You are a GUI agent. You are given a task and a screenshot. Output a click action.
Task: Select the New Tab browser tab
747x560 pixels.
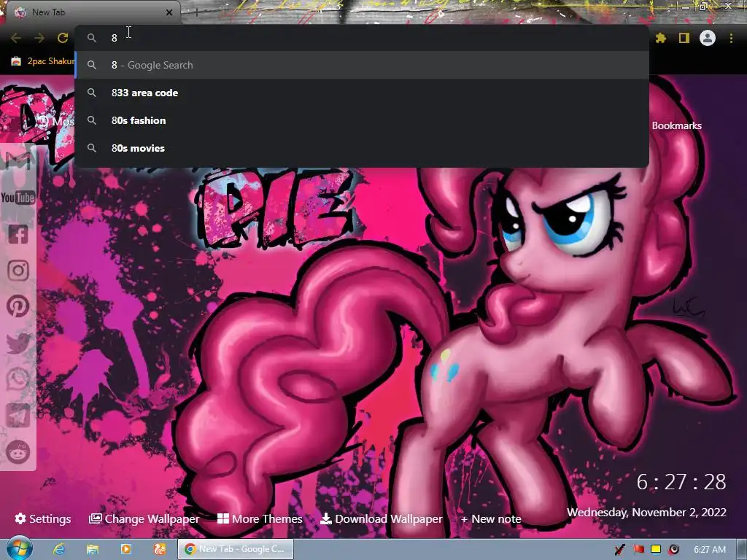[93, 12]
